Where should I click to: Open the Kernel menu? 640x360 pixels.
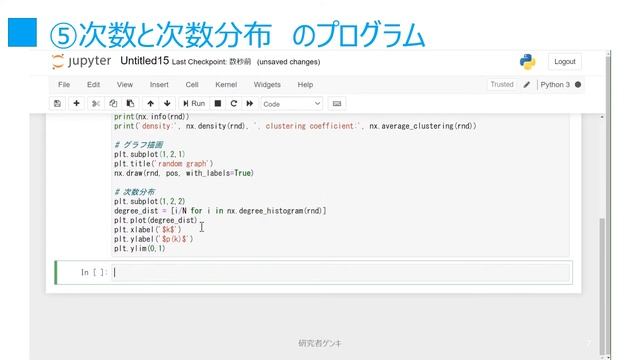point(226,84)
